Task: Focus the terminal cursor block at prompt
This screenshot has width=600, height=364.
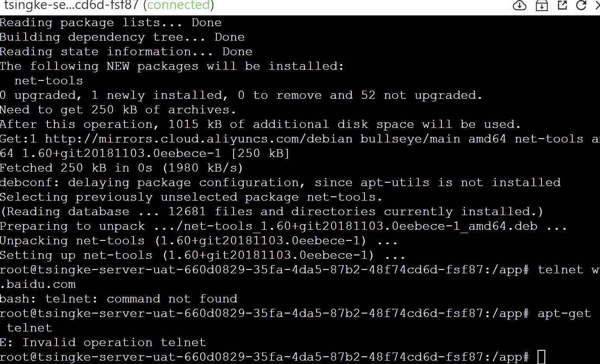Action: pos(541,357)
